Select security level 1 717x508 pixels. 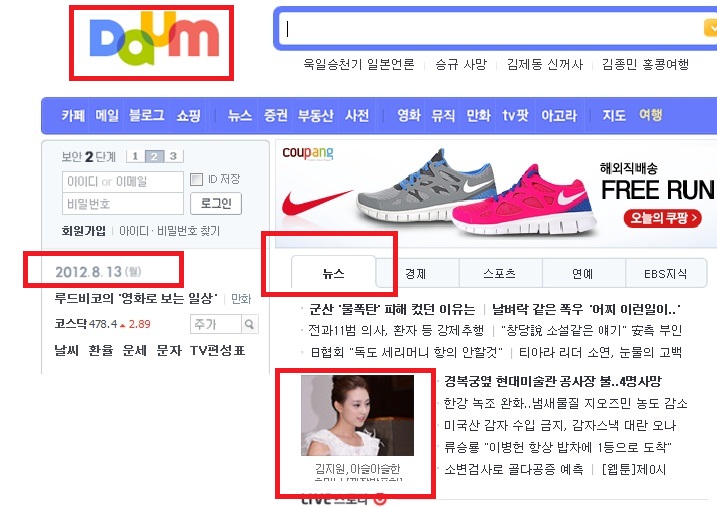[x=135, y=156]
